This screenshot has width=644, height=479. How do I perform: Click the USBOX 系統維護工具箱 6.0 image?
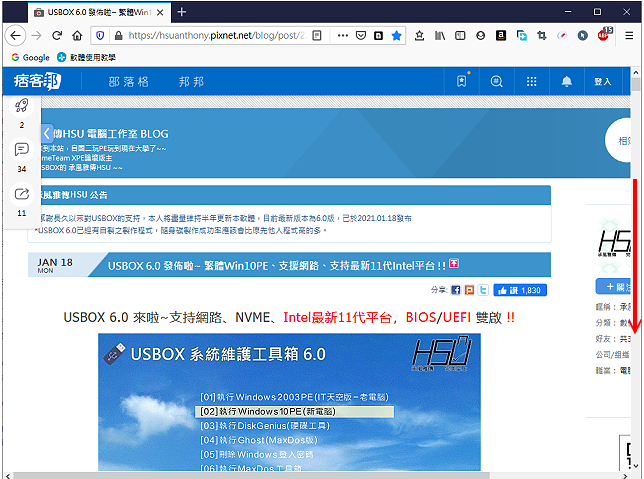(x=289, y=402)
